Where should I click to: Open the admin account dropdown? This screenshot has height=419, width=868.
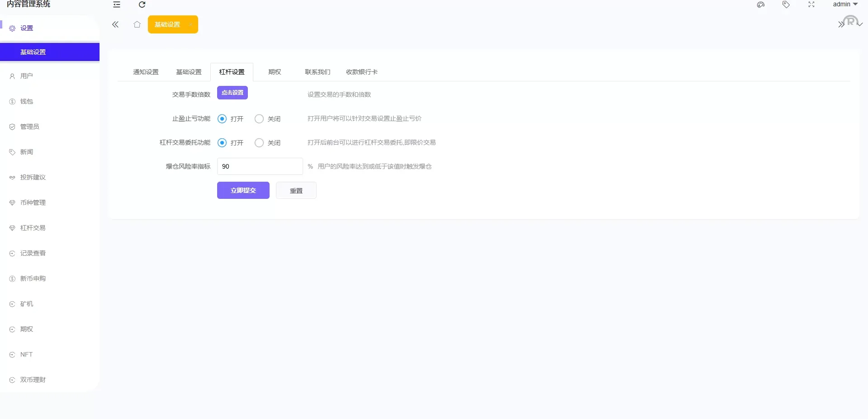click(x=844, y=4)
